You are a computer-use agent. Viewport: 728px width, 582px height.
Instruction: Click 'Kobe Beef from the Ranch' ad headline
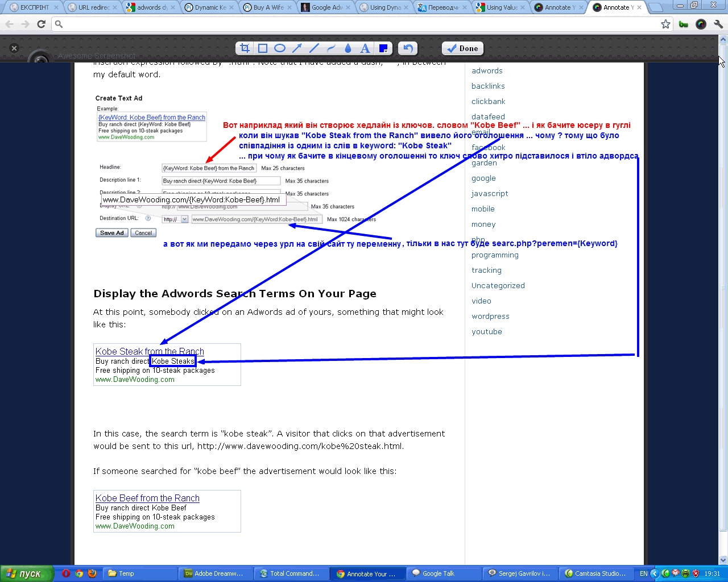click(x=147, y=498)
